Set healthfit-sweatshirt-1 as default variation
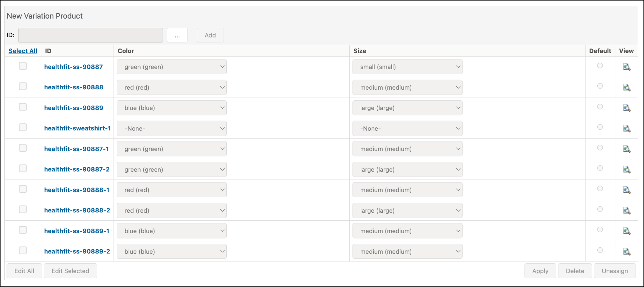The image size is (644, 287). coord(600,127)
